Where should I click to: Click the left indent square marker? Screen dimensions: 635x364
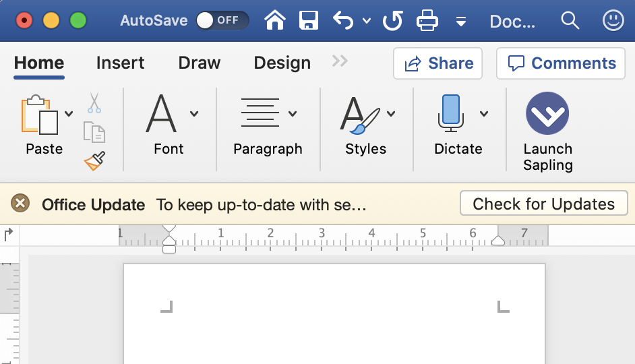[x=169, y=249]
